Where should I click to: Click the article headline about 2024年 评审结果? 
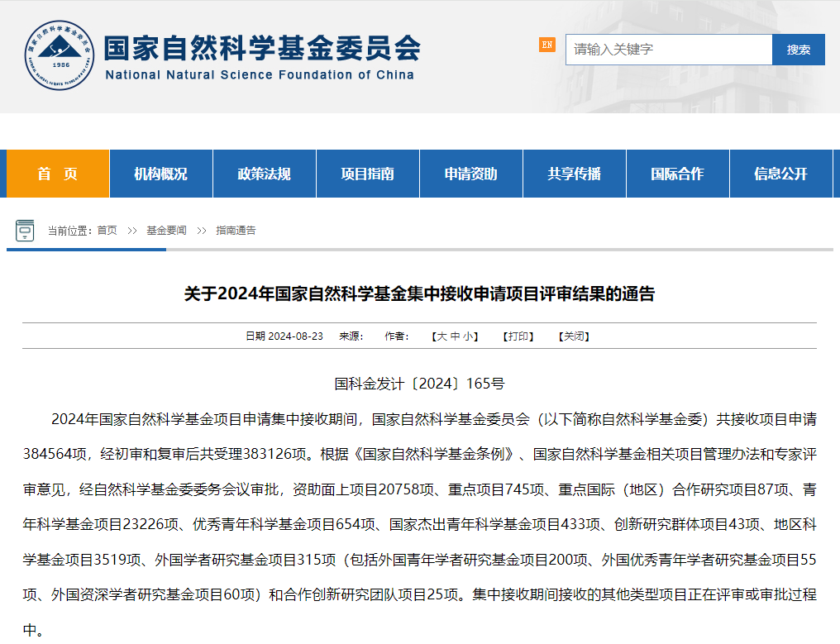(419, 293)
